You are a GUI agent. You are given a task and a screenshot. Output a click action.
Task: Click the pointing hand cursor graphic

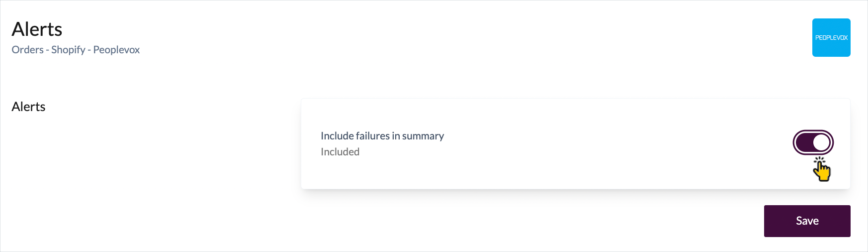(821, 170)
